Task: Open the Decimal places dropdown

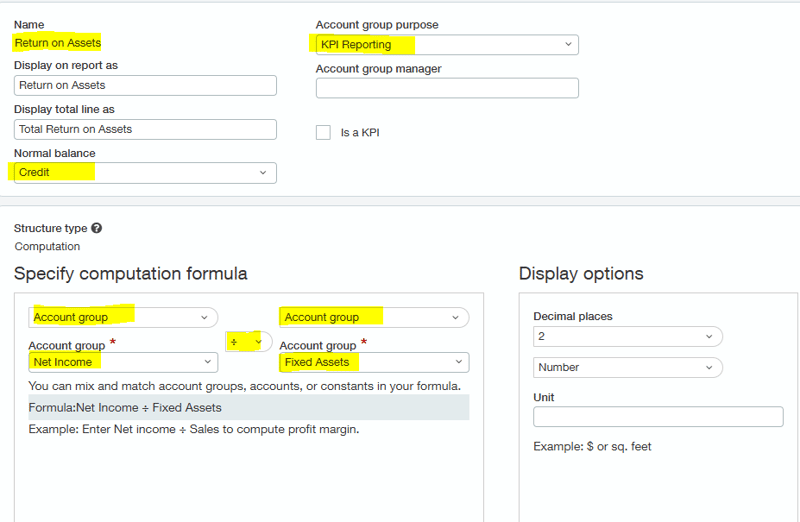Action: [x=627, y=336]
